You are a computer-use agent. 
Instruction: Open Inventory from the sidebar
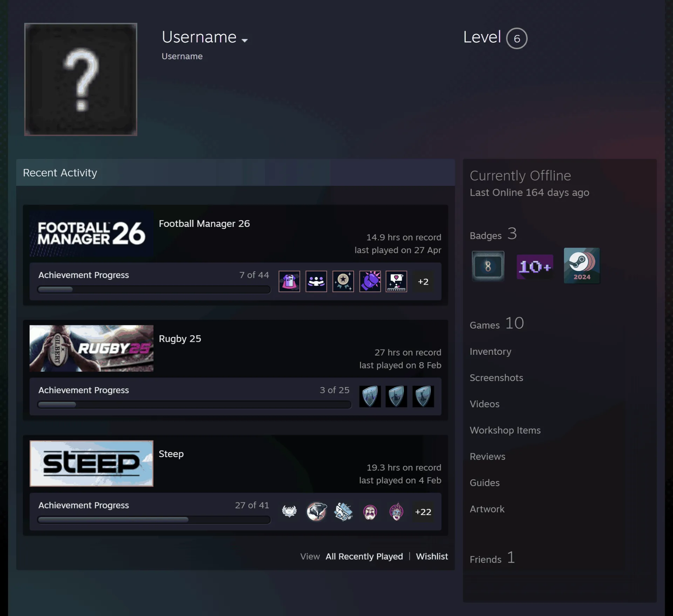coord(490,351)
